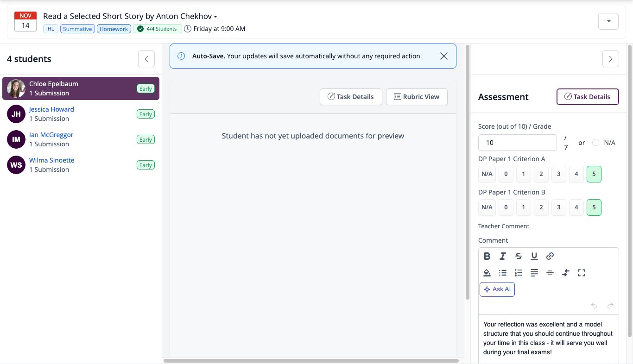Expand comment editor to fullscreen
Image resolution: width=633 pixels, height=364 pixels.
[582, 273]
